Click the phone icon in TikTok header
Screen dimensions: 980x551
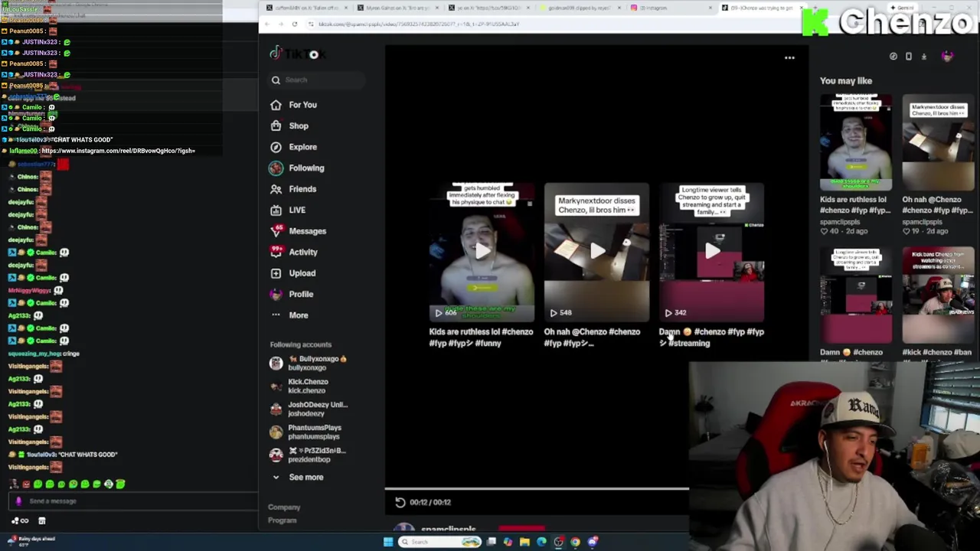point(908,57)
